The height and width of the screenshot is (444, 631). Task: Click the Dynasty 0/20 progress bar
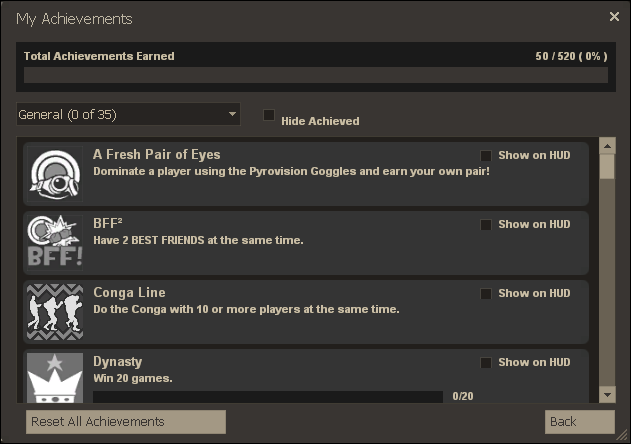click(268, 396)
